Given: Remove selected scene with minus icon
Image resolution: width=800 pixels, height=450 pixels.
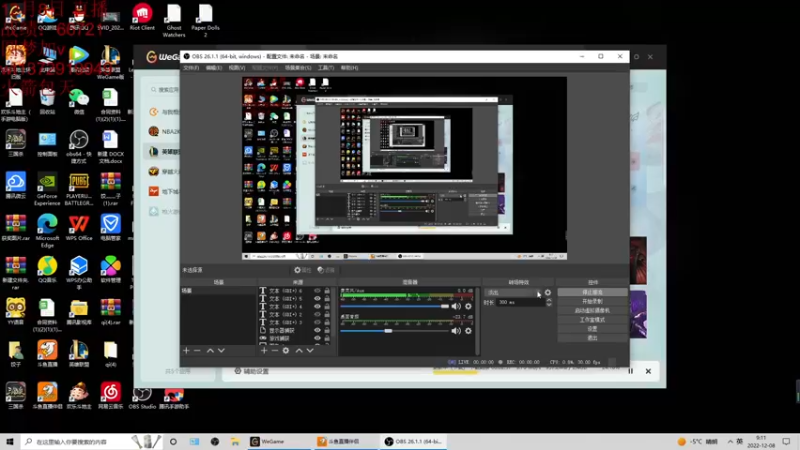Looking at the screenshot, I should click(197, 351).
